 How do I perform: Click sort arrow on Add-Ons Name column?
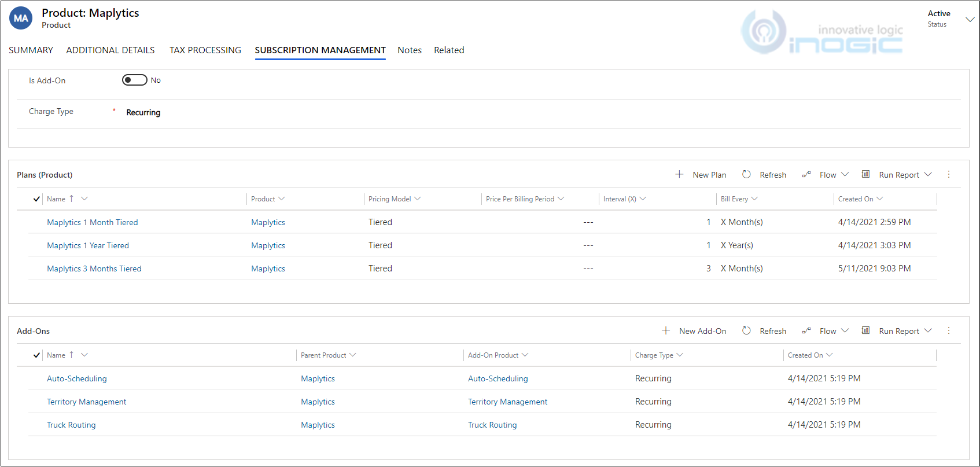(71, 355)
